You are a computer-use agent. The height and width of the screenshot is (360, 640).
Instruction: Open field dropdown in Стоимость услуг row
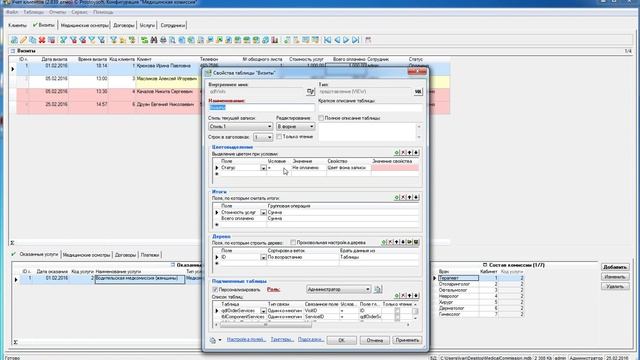click(x=263, y=213)
